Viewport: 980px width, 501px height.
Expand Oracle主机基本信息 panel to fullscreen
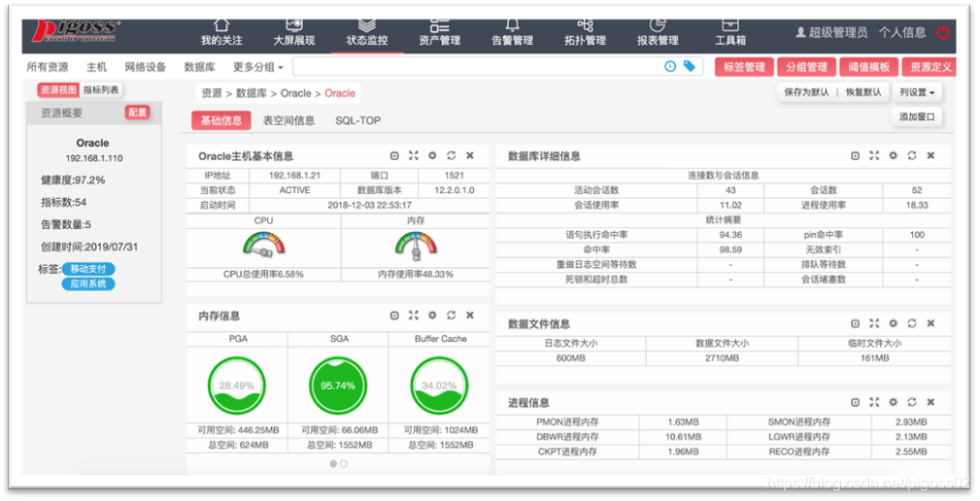coord(413,155)
